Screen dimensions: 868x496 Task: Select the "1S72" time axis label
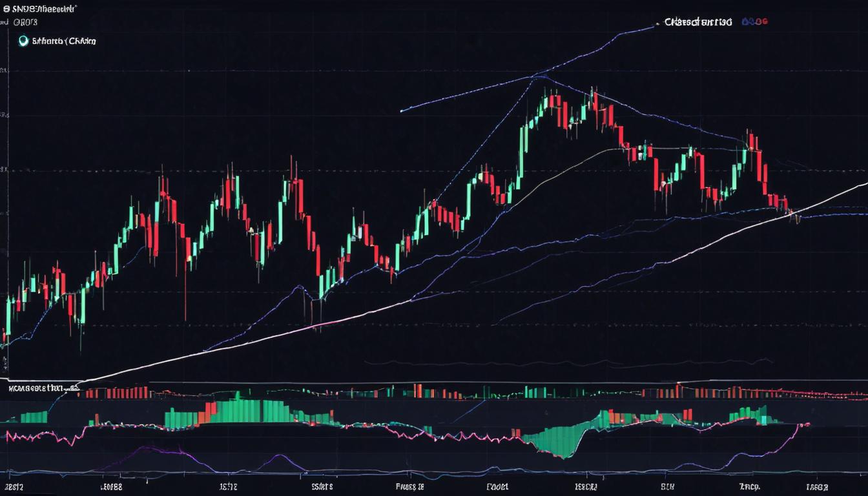pyautogui.click(x=229, y=486)
